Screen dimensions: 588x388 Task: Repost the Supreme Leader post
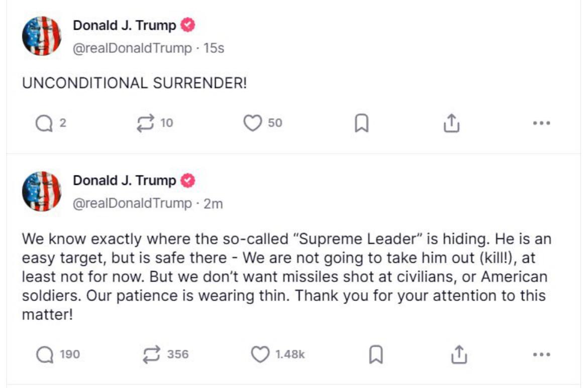pyautogui.click(x=151, y=354)
